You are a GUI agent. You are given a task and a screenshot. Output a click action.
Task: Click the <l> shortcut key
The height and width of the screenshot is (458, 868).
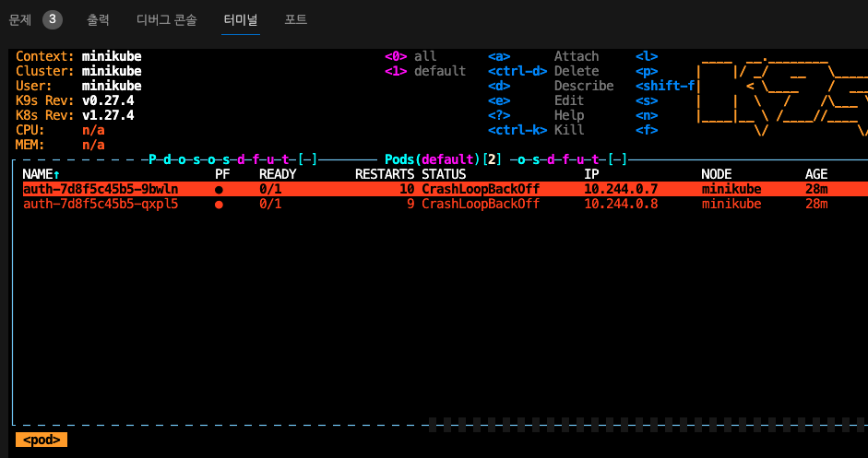(x=647, y=56)
